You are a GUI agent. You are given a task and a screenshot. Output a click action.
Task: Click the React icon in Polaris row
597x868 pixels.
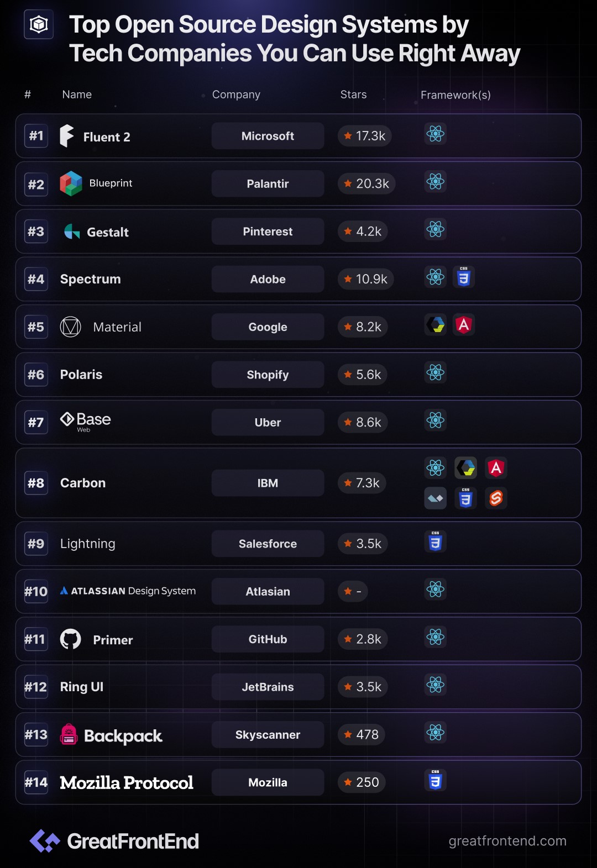pyautogui.click(x=436, y=373)
